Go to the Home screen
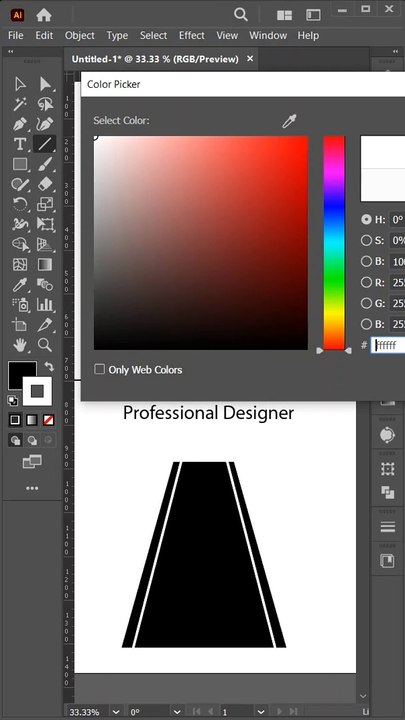405x720 pixels. (x=44, y=15)
